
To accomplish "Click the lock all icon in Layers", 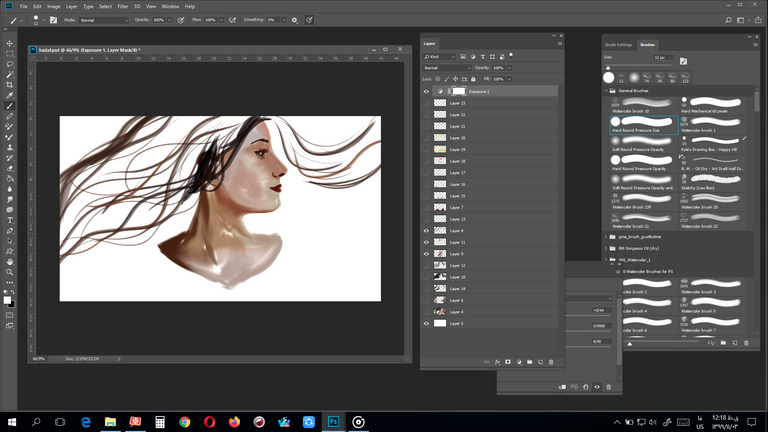I will (473, 79).
